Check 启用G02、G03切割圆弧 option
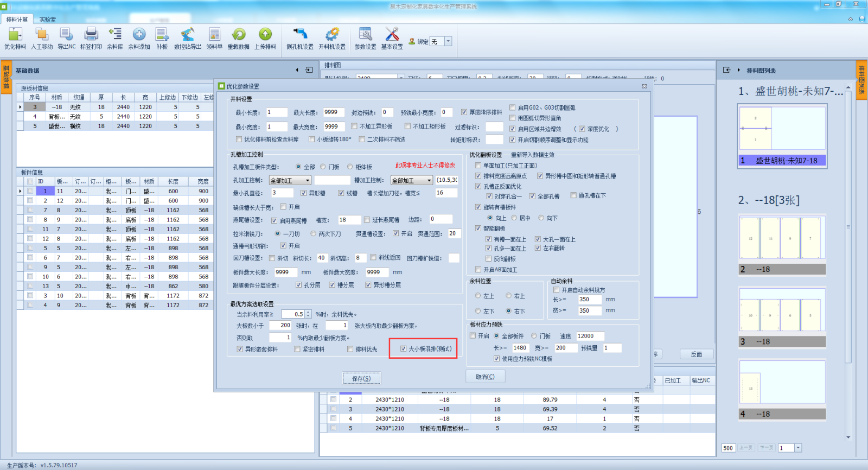This screenshot has height=470, width=868. [x=513, y=107]
